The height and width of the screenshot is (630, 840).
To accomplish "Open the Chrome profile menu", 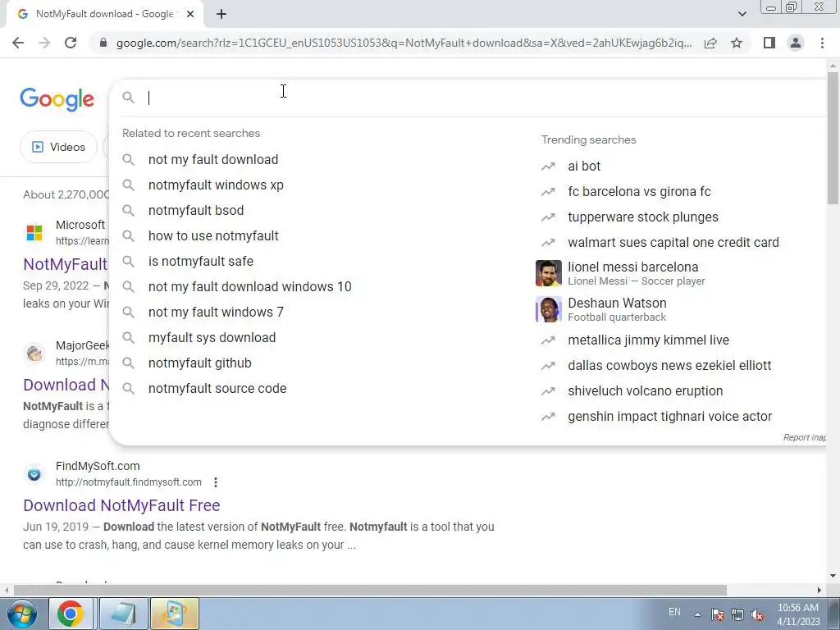I will [x=796, y=43].
